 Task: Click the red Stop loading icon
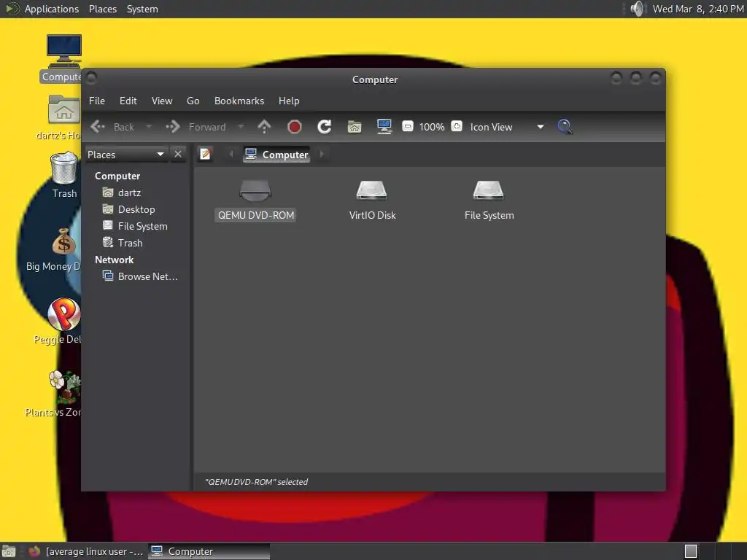[295, 127]
